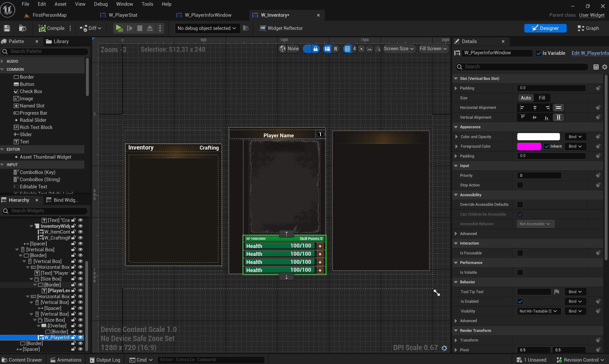Switch to the W_PlayerStat tab

[123, 15]
